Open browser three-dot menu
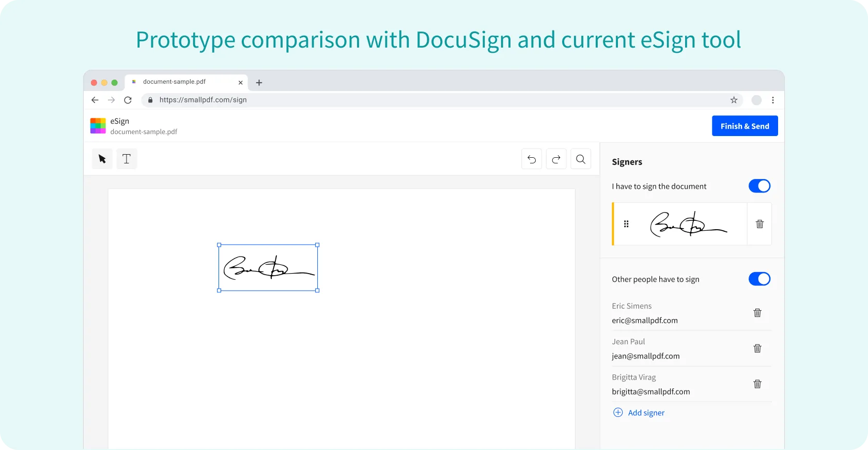 click(773, 100)
